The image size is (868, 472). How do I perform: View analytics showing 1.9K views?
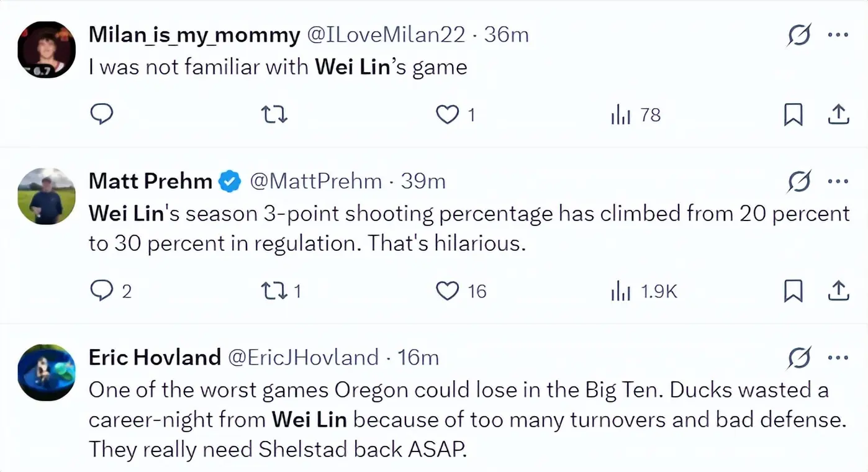click(621, 291)
